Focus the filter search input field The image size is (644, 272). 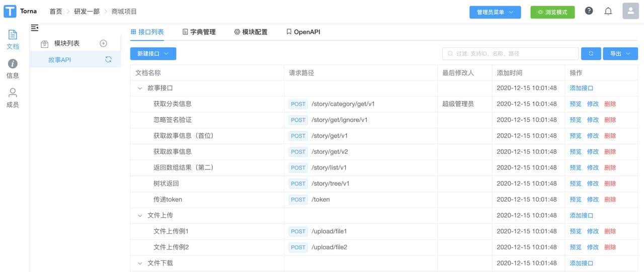(x=510, y=53)
